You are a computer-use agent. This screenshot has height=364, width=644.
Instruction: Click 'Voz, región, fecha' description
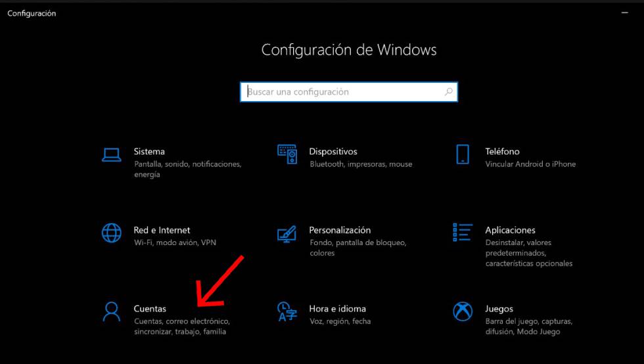click(x=340, y=321)
